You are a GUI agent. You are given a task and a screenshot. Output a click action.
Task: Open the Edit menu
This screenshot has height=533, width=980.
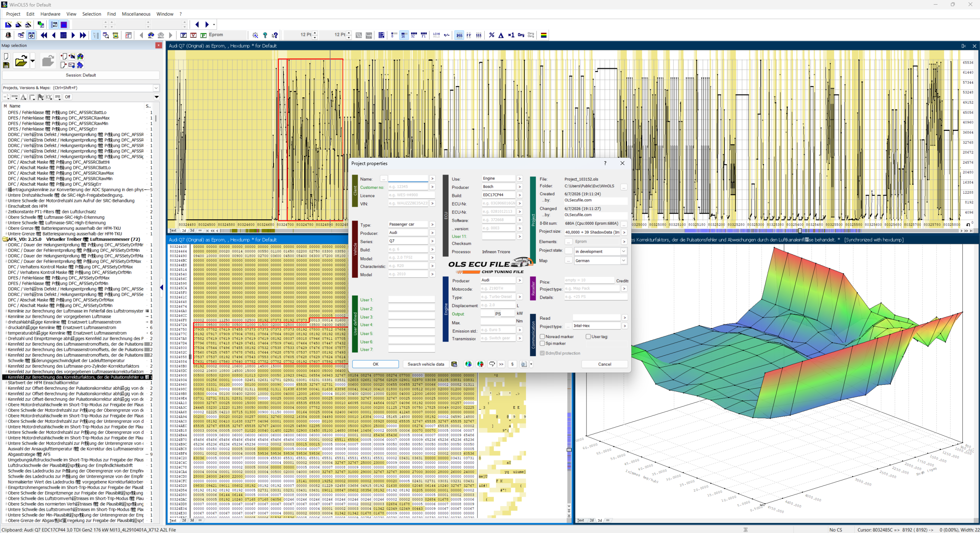point(30,14)
